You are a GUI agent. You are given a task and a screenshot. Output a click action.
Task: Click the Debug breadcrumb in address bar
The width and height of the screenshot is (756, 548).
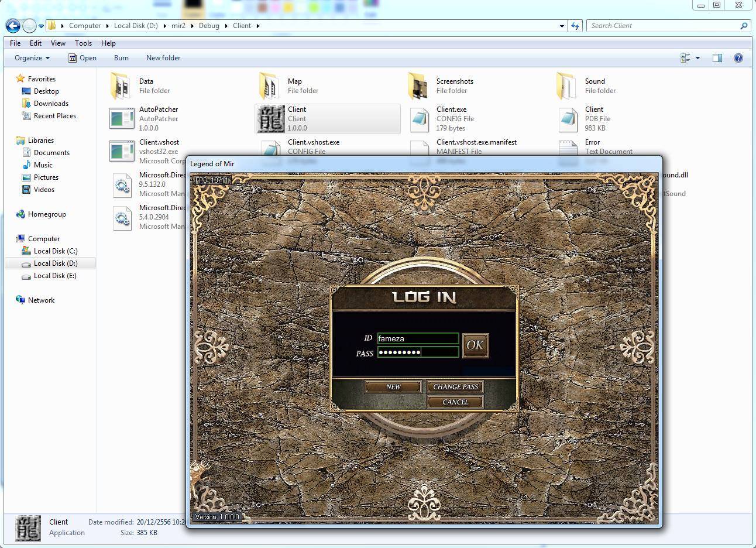pyautogui.click(x=209, y=26)
